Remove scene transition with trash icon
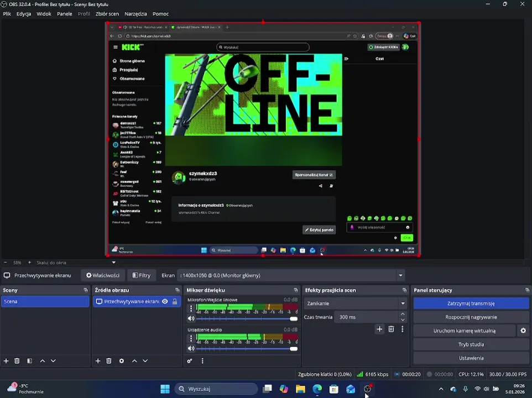This screenshot has height=398, width=532. pos(391,329)
